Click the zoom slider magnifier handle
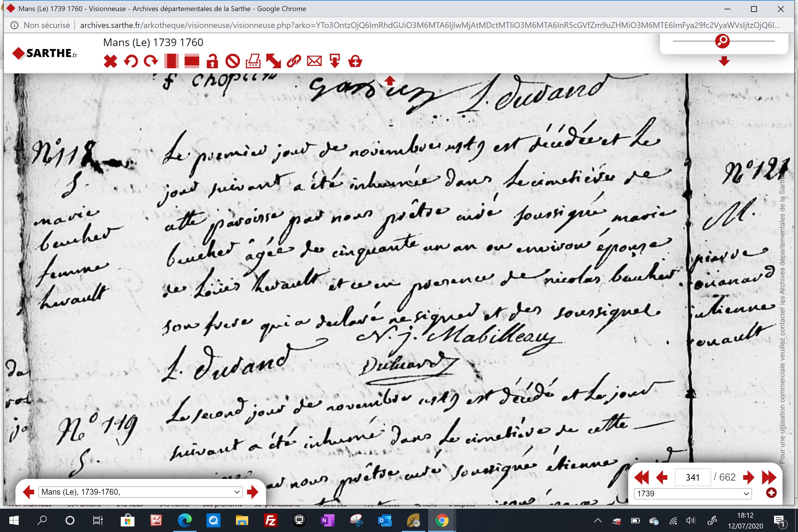The width and height of the screenshot is (798, 532). [x=722, y=41]
